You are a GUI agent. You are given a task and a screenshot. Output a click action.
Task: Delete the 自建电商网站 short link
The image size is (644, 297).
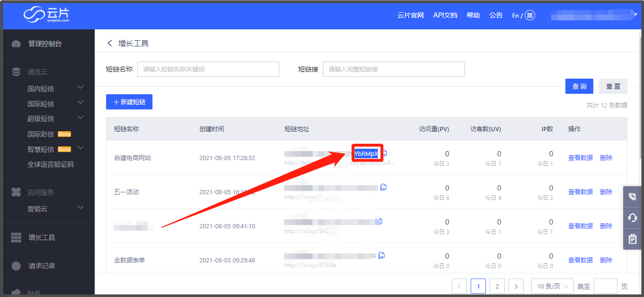pos(606,158)
